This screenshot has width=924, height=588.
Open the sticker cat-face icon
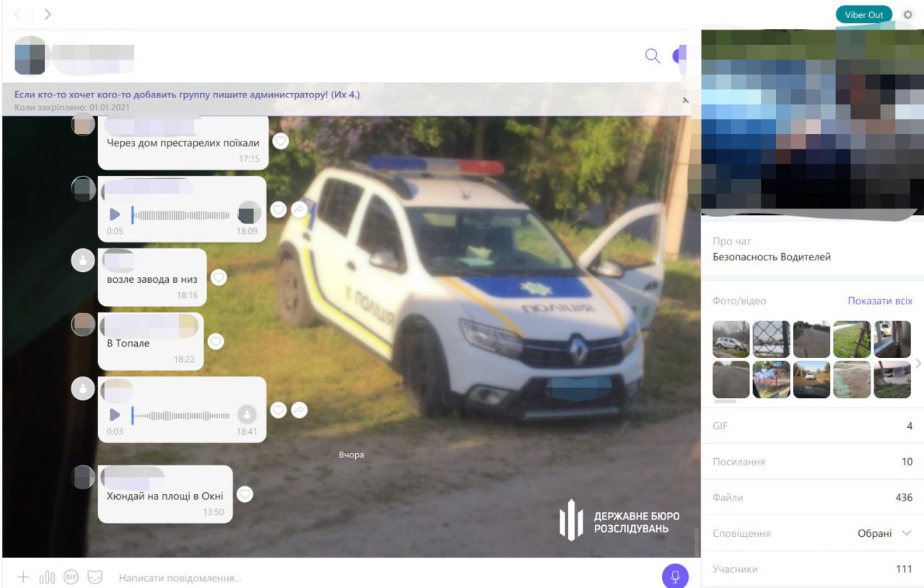(95, 577)
